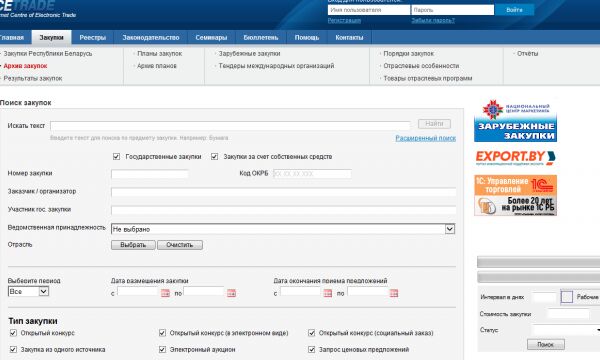Open Законодательство tab
Viewport: 600px width, 360px height.
coord(151,37)
